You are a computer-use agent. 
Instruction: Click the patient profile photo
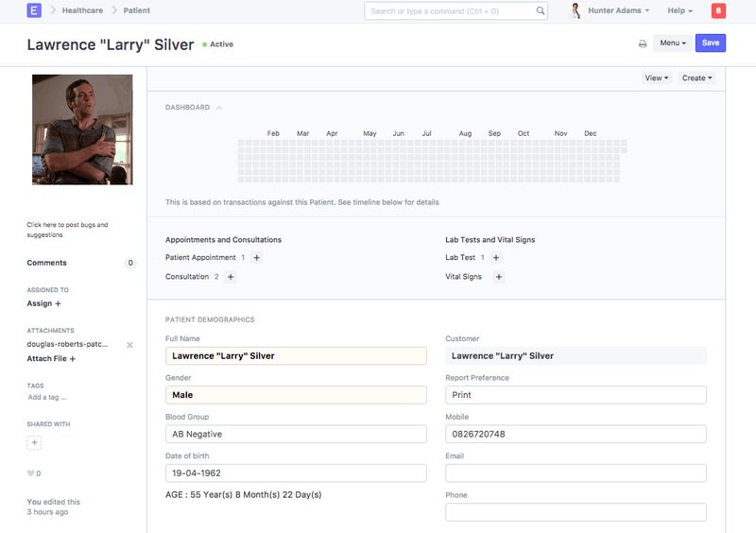click(82, 129)
